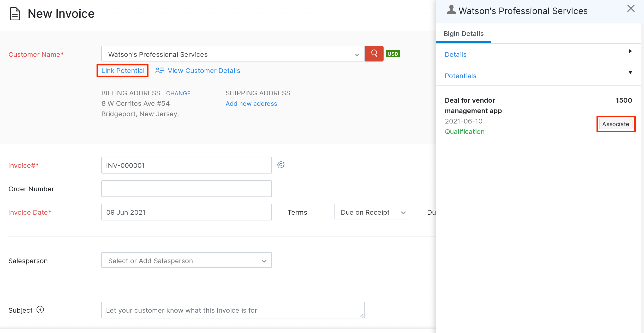The height and width of the screenshot is (333, 644).
Task: Click the View Customer Details icon
Action: pyautogui.click(x=160, y=71)
